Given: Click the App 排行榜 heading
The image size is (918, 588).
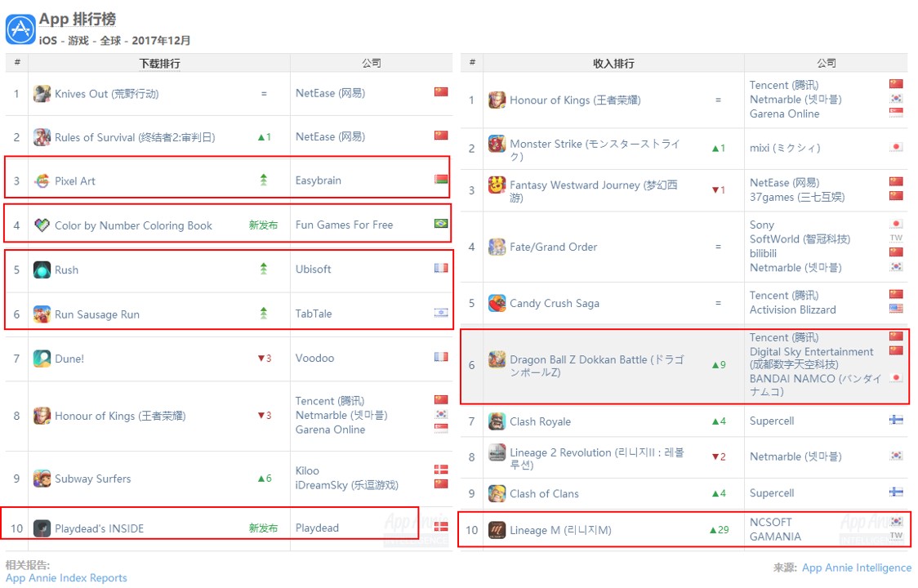Looking at the screenshot, I should coord(78,19).
